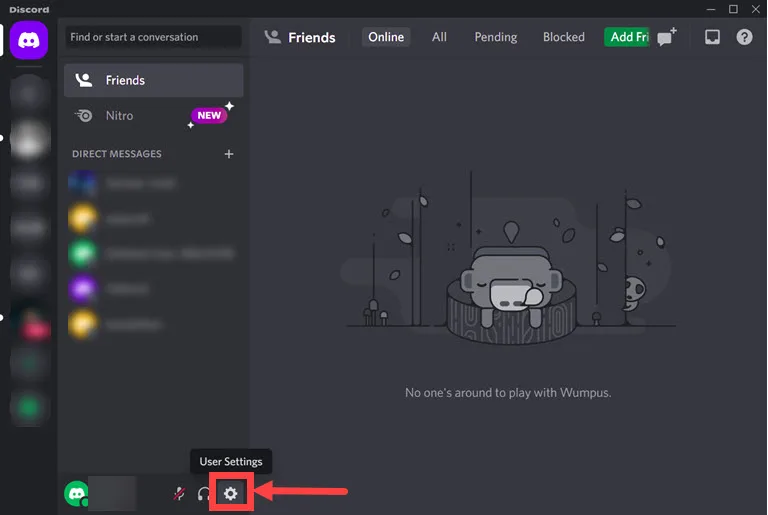Switch to the Blocked tab
768x515 pixels.
(564, 37)
